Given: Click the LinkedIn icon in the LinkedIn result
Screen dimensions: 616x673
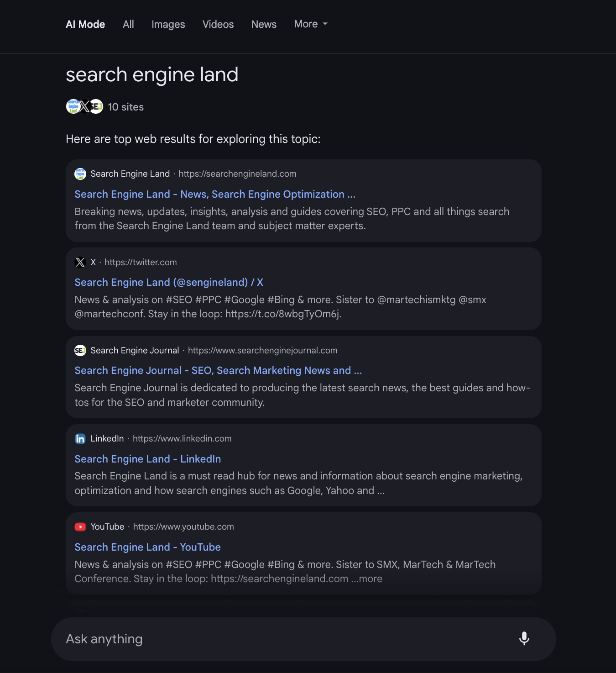Looking at the screenshot, I should [x=80, y=438].
